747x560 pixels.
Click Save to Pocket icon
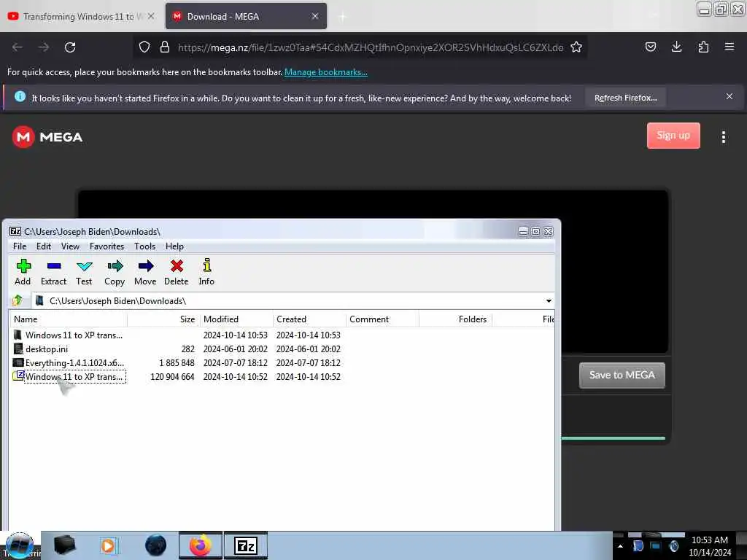pos(650,47)
